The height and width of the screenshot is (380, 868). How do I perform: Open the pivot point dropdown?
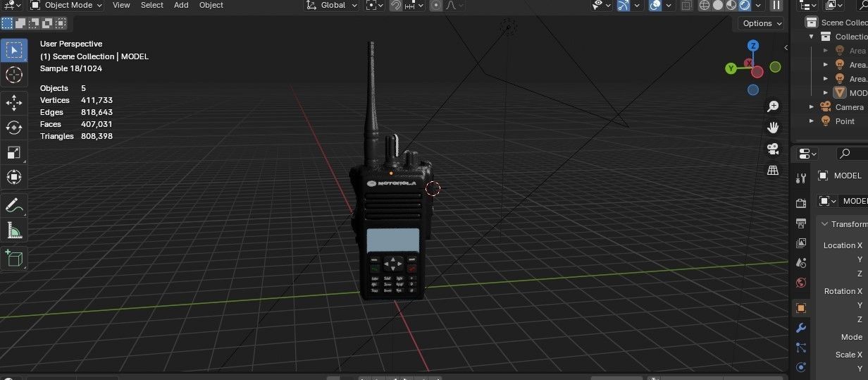click(375, 5)
